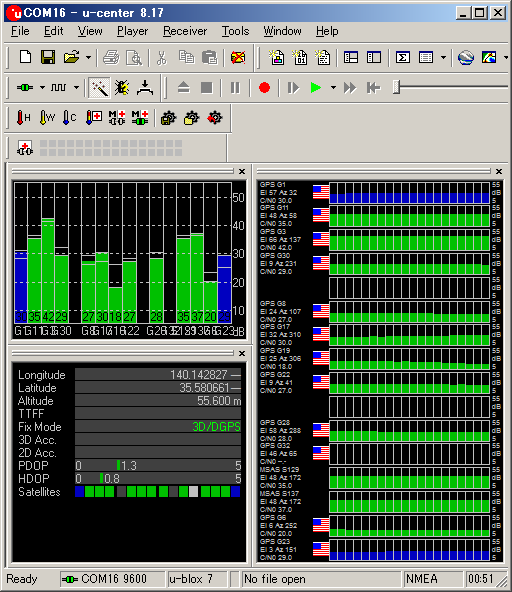Click the chart docking window icon
The width and height of the screenshot is (512, 592).
coord(489,57)
